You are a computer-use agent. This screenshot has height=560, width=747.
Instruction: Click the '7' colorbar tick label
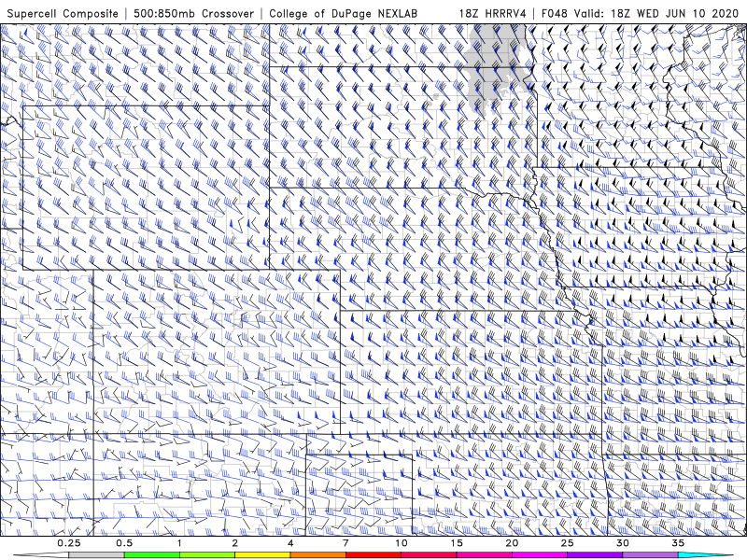(345, 543)
